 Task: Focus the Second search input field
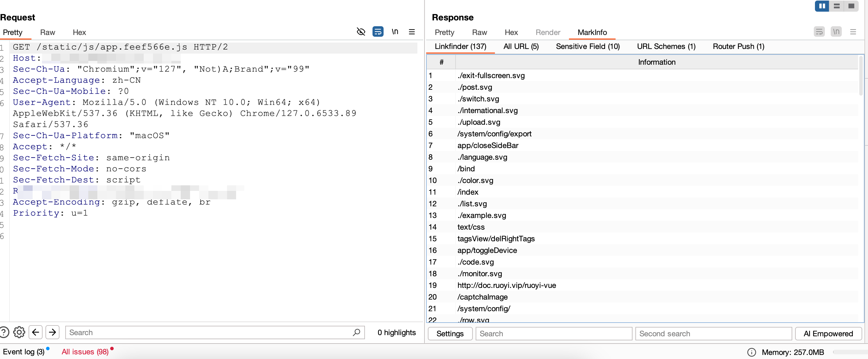(x=713, y=333)
